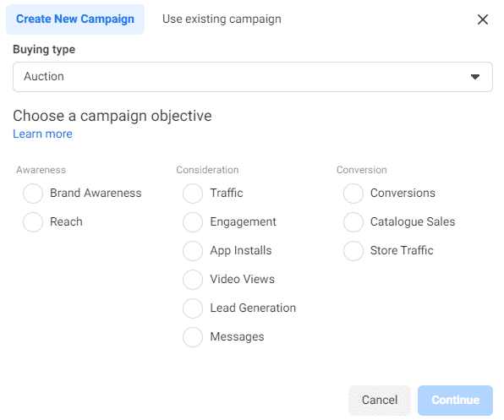
Task: Select Store Traffic objective
Action: point(353,251)
